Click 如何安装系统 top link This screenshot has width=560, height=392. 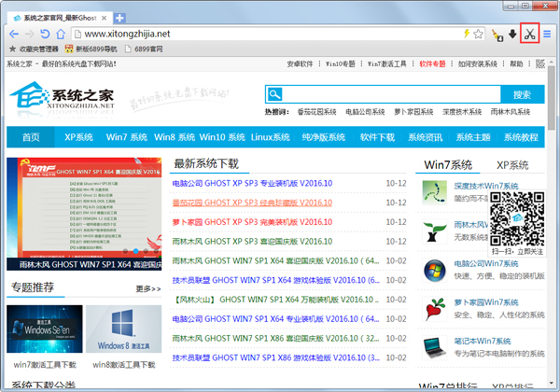click(478, 63)
